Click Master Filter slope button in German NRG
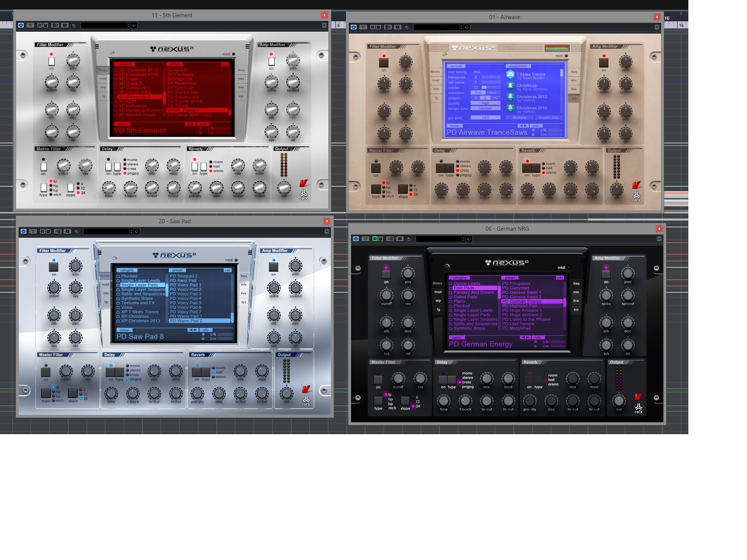 point(405,401)
